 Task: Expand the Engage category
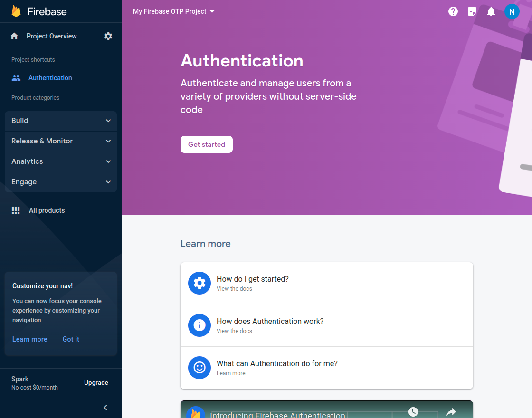pos(61,182)
